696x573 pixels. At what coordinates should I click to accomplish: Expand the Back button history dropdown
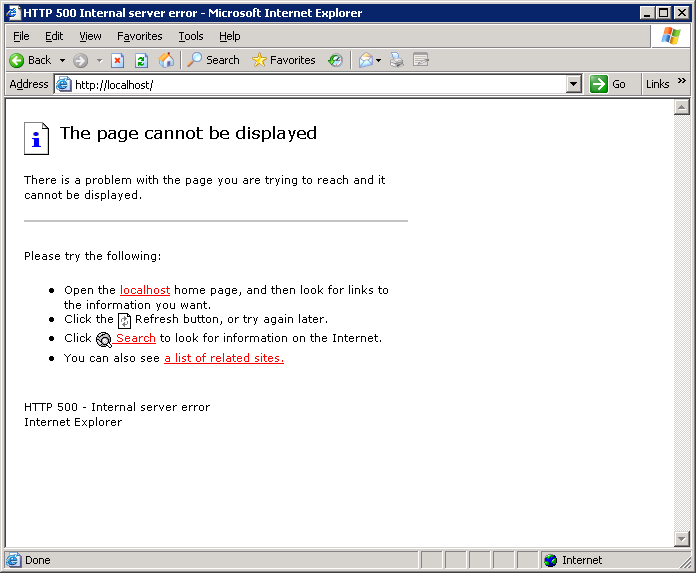coord(62,60)
